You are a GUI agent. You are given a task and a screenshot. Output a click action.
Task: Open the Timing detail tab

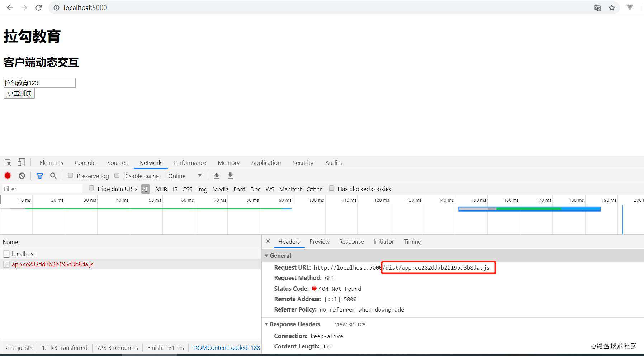[412, 242]
